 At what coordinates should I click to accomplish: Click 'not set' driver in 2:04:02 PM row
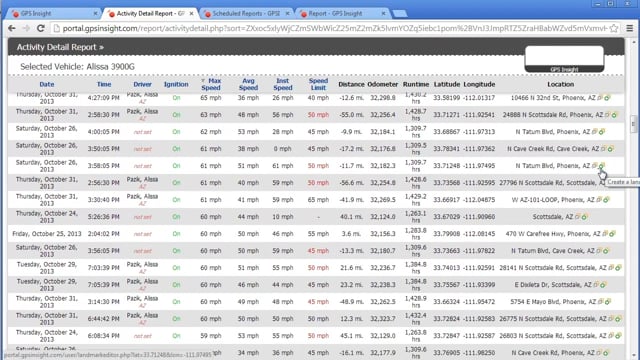click(142, 234)
